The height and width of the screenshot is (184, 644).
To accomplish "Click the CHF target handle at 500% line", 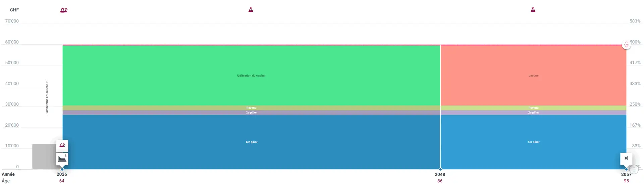I will click(x=626, y=45).
